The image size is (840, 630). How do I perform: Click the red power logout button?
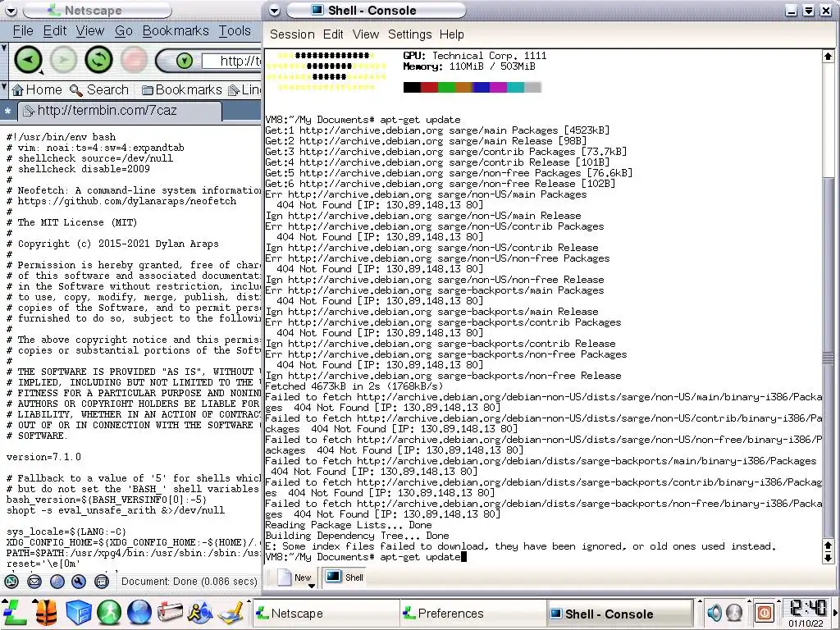(765, 612)
